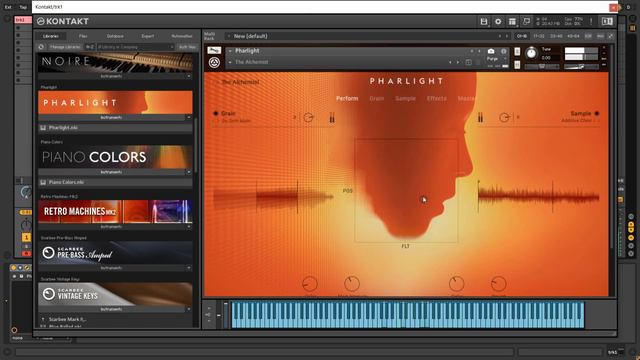The width and height of the screenshot is (640, 360).
Task: Toggle the AUX button in multi rack
Action: [600, 36]
